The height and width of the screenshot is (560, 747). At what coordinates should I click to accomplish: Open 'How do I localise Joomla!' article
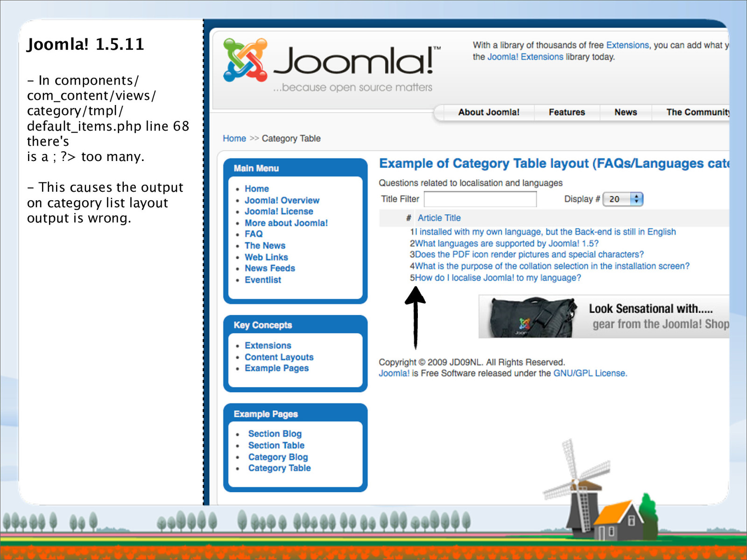(x=498, y=278)
